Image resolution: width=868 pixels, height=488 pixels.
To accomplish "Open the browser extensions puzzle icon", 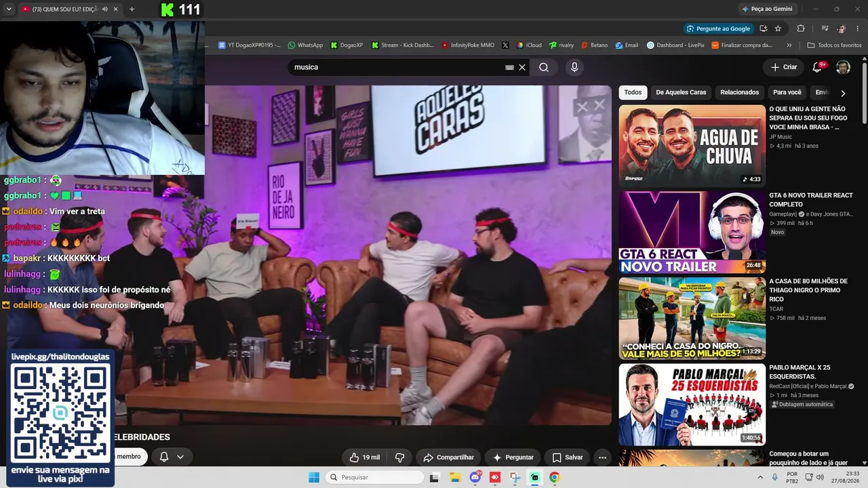I will [801, 28].
